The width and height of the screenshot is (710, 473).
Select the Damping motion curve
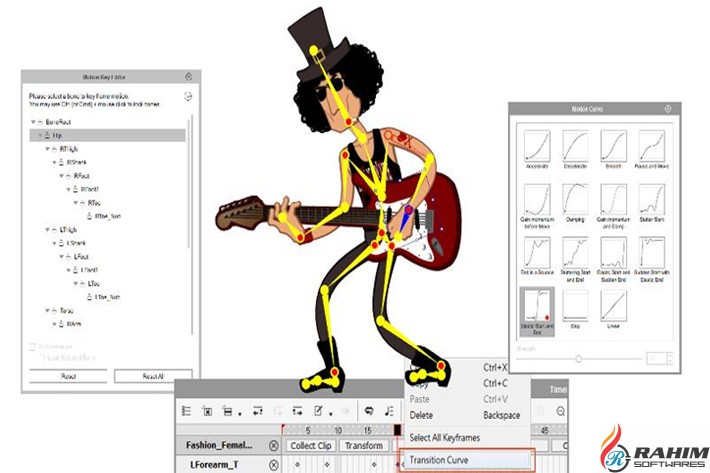point(575,203)
